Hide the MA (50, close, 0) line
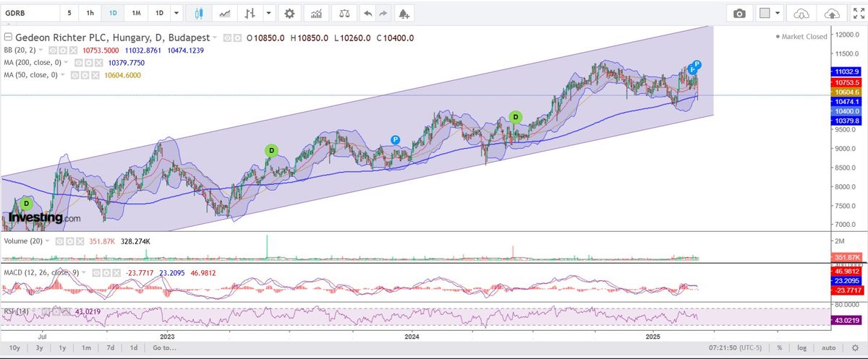Screen dimensions: 868x359 [x=75, y=74]
